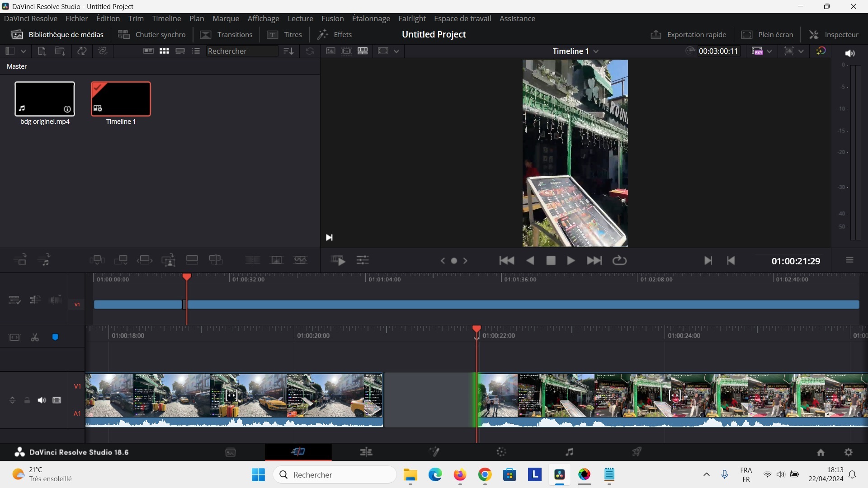Toggle the blue snapping marker flag

[x=55, y=338]
